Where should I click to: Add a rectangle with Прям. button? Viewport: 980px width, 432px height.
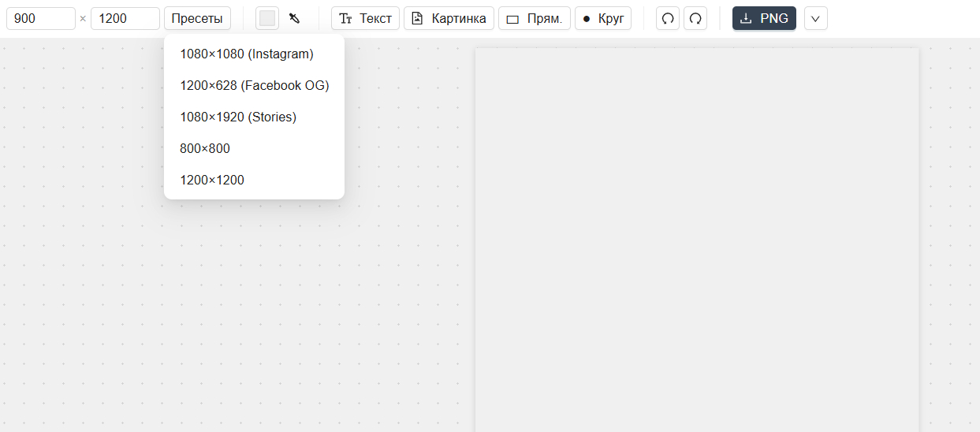535,18
